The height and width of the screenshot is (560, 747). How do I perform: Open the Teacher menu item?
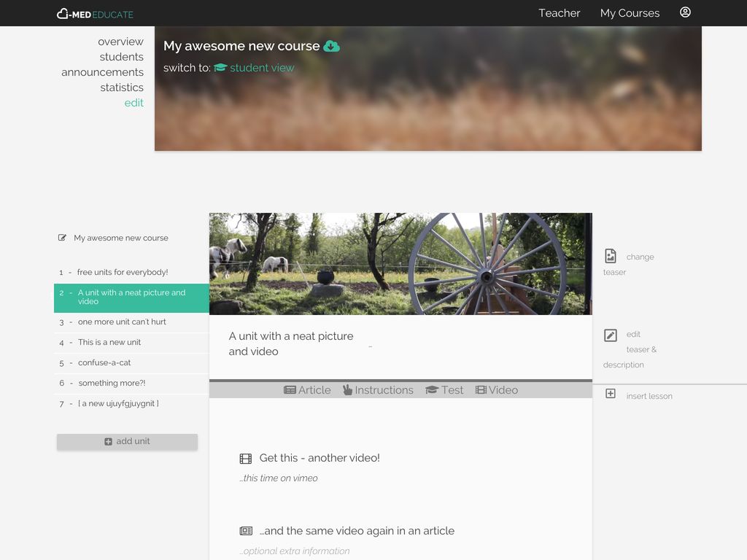[559, 13]
